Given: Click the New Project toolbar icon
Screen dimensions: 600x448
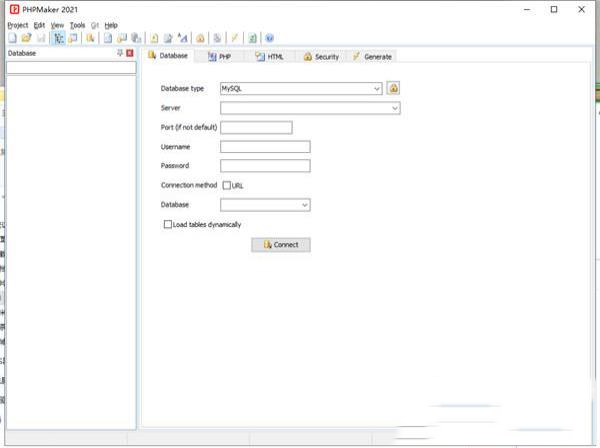Looking at the screenshot, I should 12,38.
